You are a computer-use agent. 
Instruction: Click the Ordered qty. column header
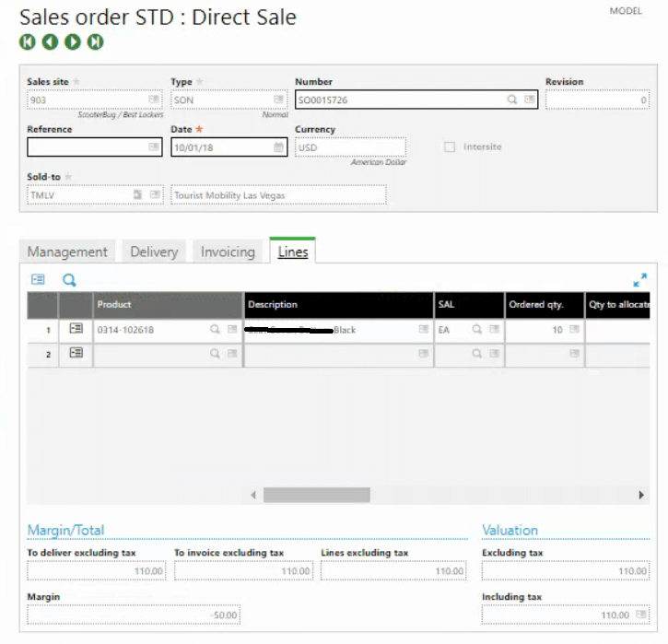pos(545,305)
